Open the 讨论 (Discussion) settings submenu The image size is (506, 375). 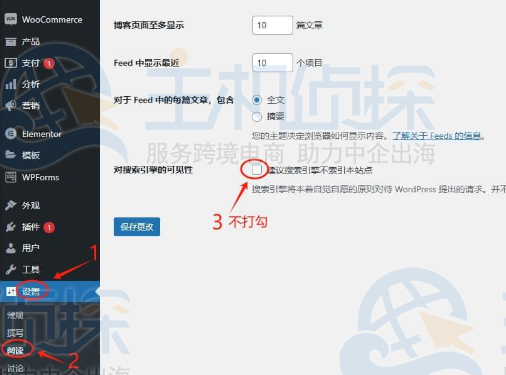point(15,368)
